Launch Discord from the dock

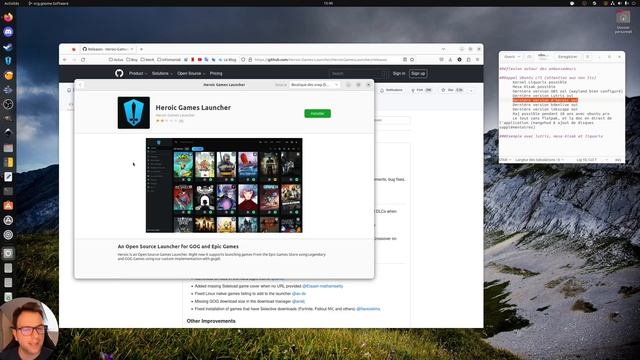(x=8, y=32)
